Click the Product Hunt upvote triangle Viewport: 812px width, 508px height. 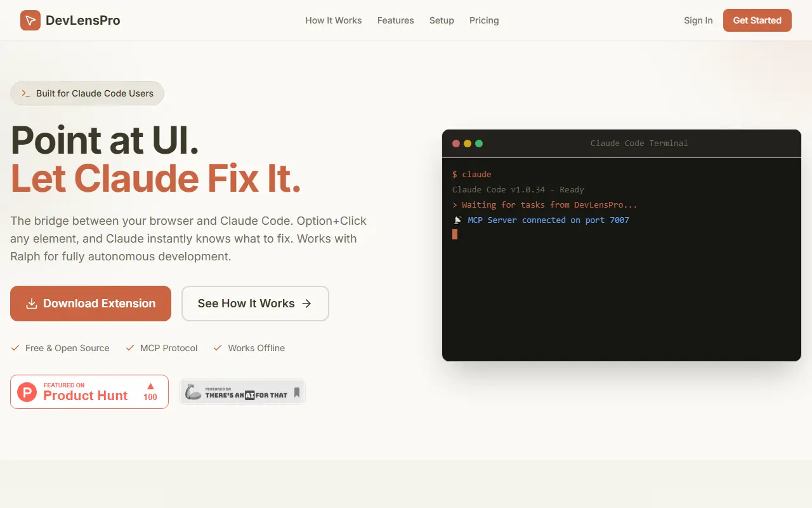coord(150,385)
